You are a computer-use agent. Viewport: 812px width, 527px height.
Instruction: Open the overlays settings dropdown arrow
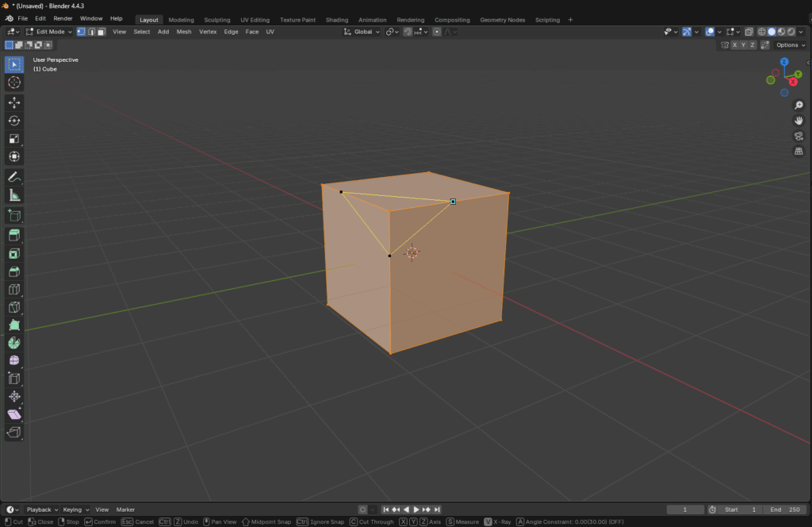click(719, 32)
